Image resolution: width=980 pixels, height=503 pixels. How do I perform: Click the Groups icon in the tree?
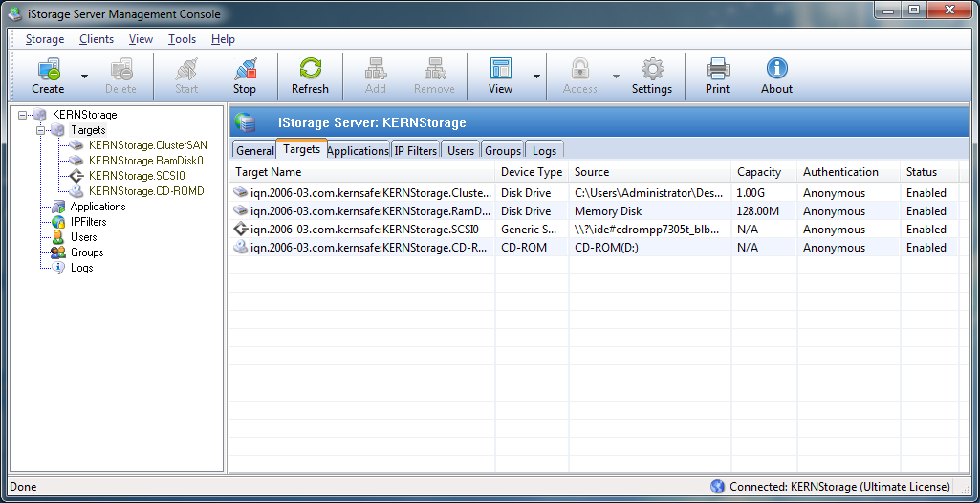[x=58, y=252]
